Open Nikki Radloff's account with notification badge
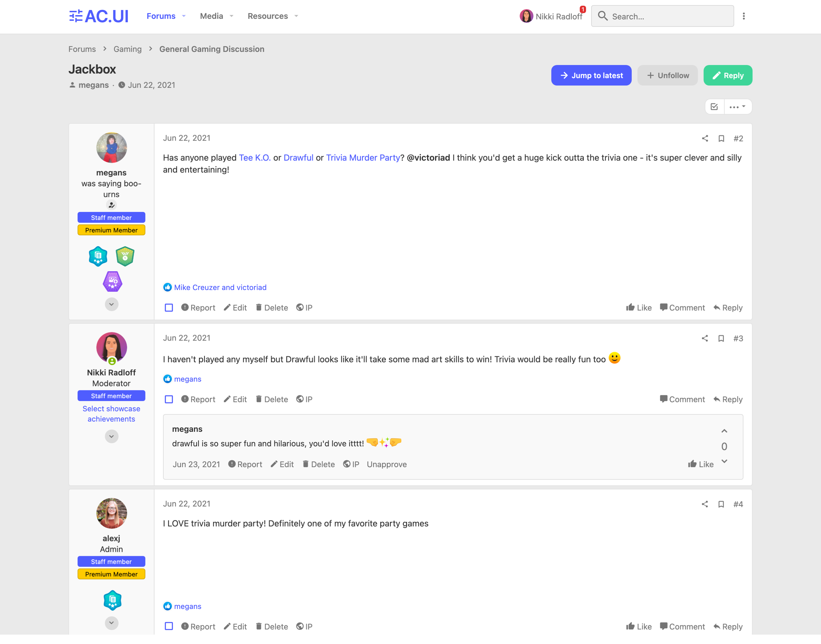Screen dimensions: 821x644 552,16
